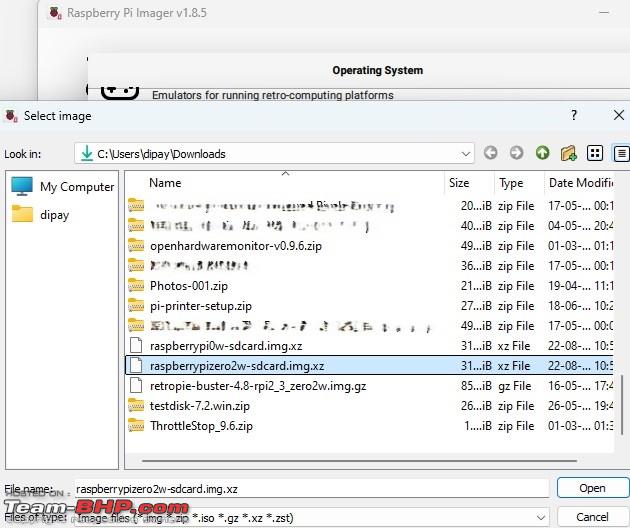Click the Raspberry Pi Imager title bar logo

click(x=55, y=13)
